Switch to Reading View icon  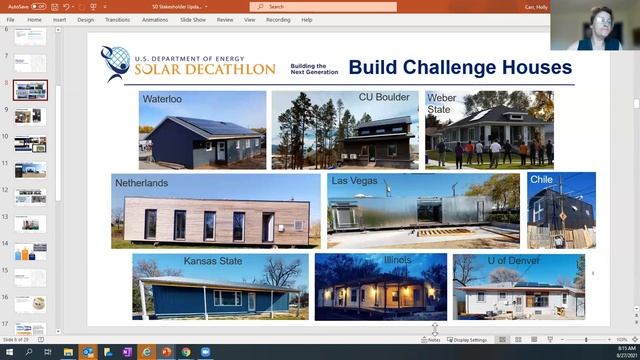[x=534, y=340]
